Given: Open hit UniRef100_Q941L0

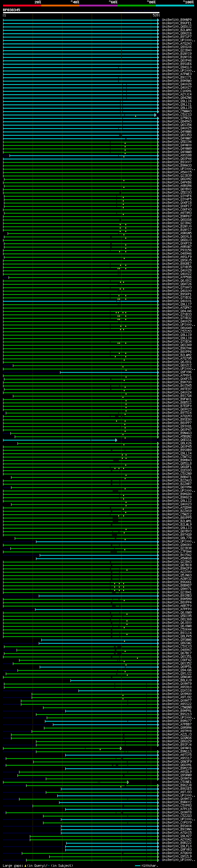Looking at the screenshot, I should pos(177,67).
